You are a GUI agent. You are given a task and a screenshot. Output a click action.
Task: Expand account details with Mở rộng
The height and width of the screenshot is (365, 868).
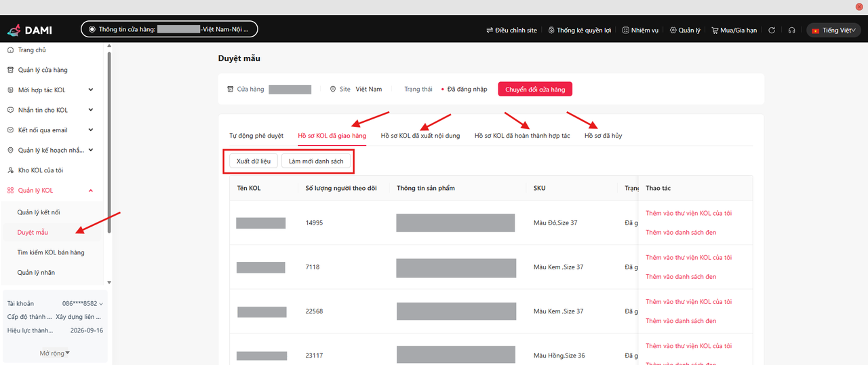(55, 353)
